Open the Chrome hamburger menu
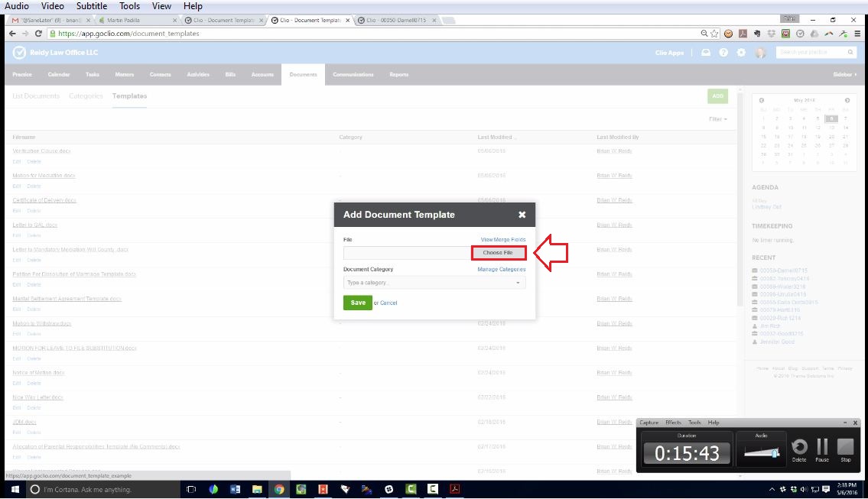This screenshot has width=868, height=499. coord(857,34)
